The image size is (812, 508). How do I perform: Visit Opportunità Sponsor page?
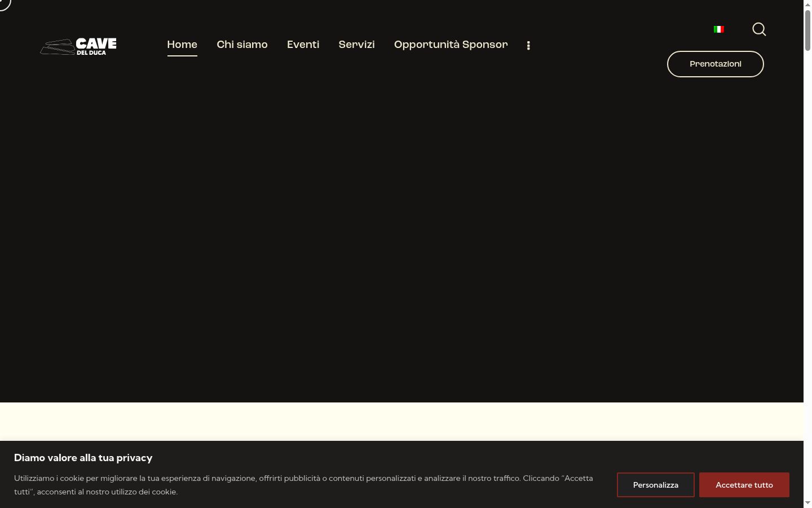coord(451,45)
